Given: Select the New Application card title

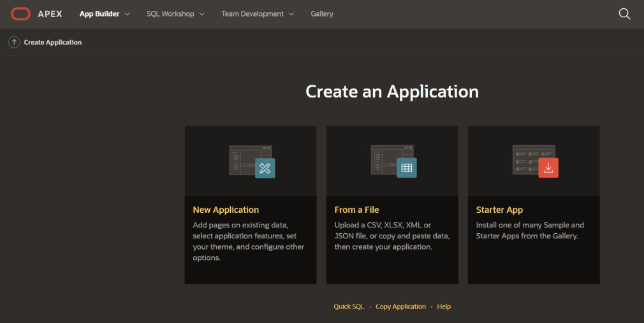Looking at the screenshot, I should click(226, 210).
